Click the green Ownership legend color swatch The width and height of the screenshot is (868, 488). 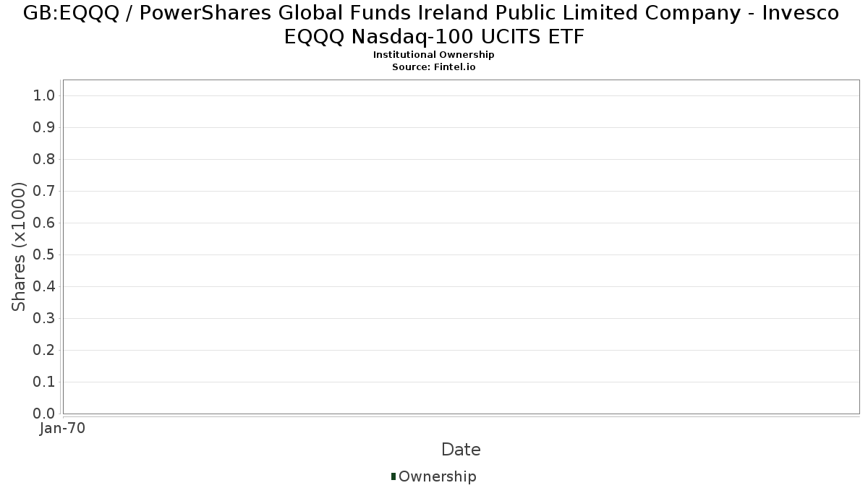(393, 476)
